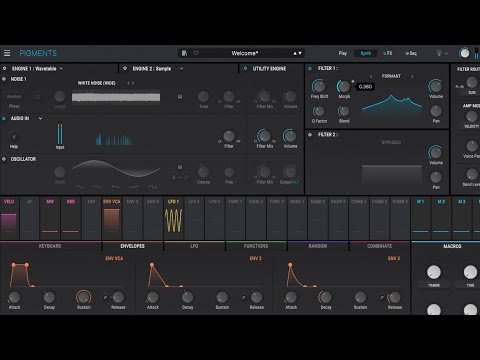Switch to the COMBINATE tab
Image resolution: width=480 pixels, height=360 pixels.
click(x=380, y=246)
